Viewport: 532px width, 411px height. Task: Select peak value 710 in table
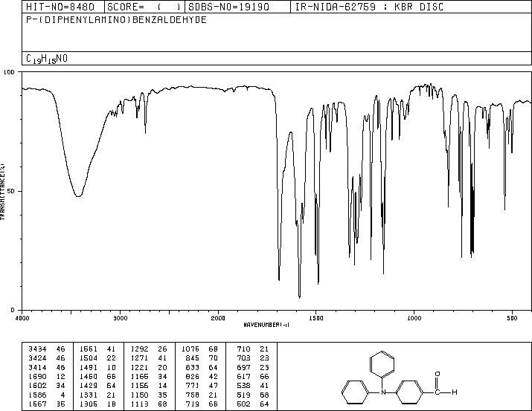(243, 349)
